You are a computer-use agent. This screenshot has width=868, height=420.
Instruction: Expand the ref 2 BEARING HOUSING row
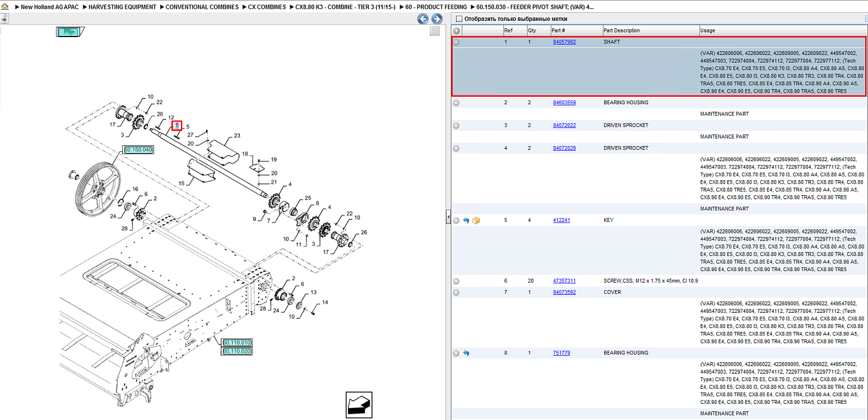pyautogui.click(x=456, y=103)
